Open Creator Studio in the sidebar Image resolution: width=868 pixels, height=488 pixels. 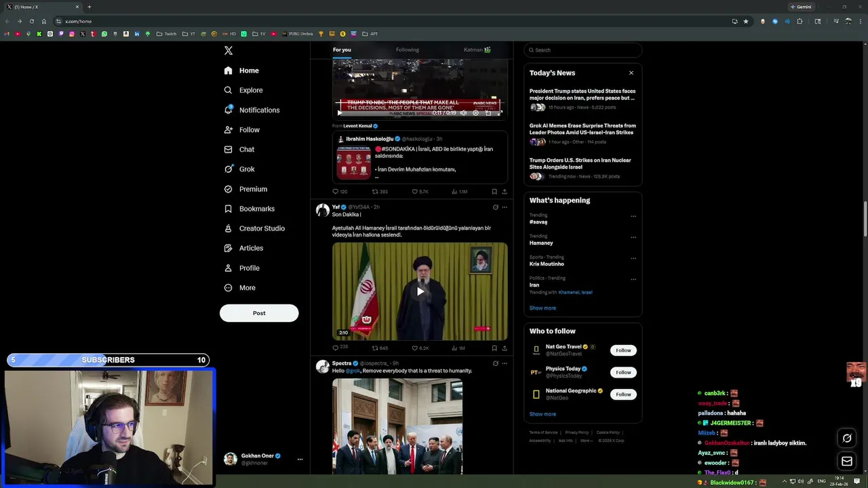254,228
